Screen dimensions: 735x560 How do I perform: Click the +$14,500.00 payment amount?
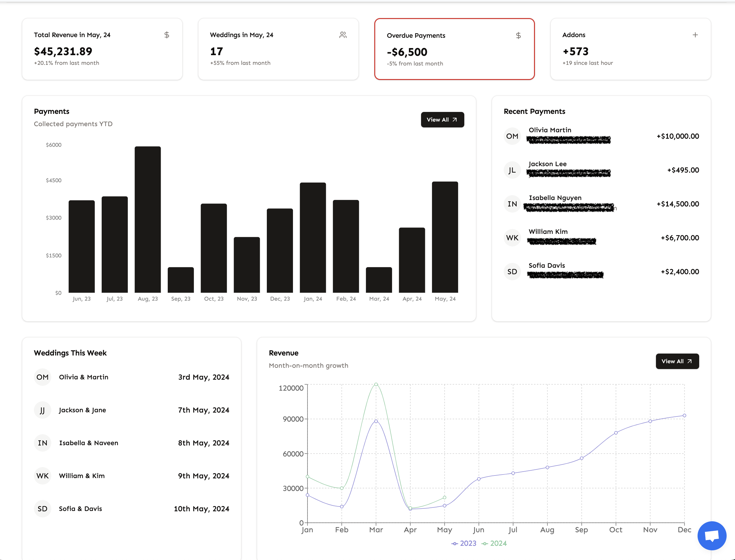click(678, 204)
